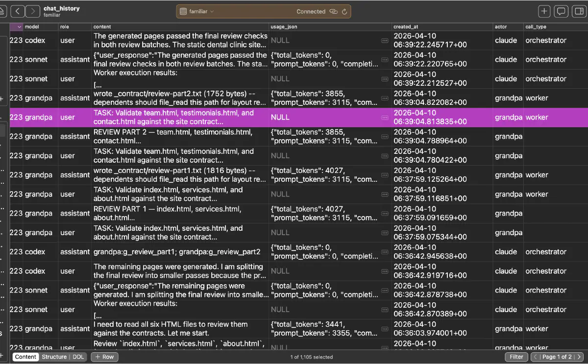Expand usage_json ellipsis in row 06:36:42.919716
Viewport: 588px width, 364px height.
click(x=385, y=271)
